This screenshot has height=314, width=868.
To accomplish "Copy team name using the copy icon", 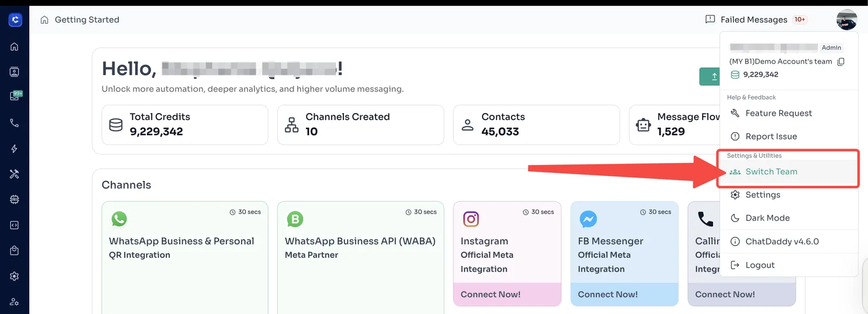I will [x=841, y=62].
